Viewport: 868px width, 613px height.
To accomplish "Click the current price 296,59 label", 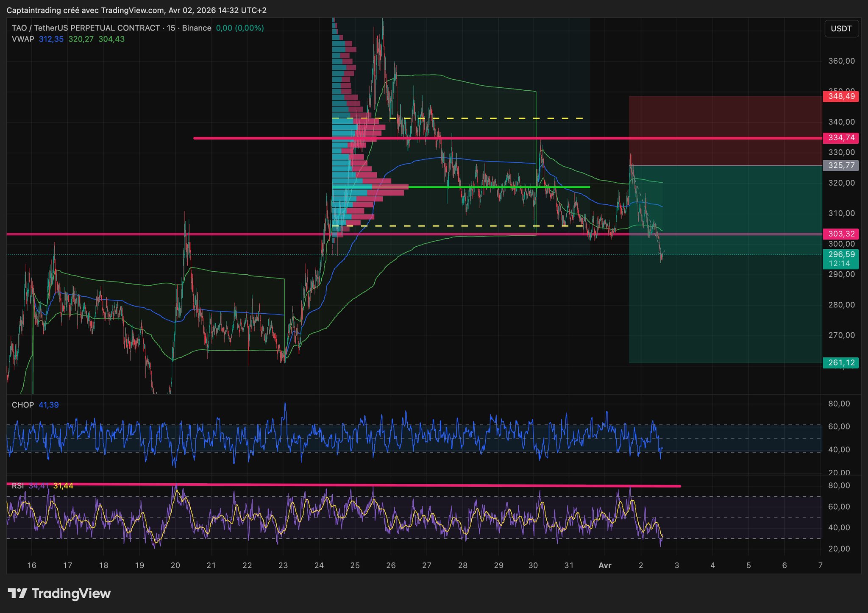I will coord(840,255).
